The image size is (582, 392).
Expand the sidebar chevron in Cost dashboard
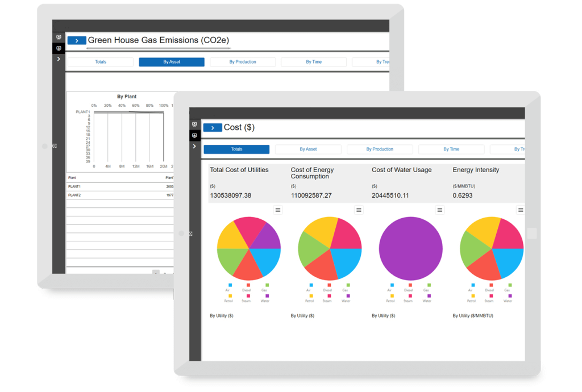point(194,147)
